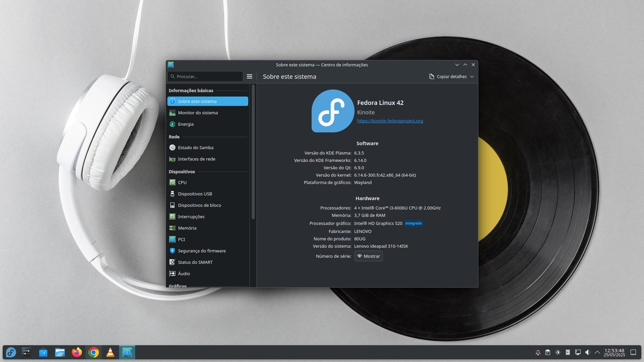Open Dispositivos de bloco page
Viewport: 644px width, 362px height.
coord(208,205)
